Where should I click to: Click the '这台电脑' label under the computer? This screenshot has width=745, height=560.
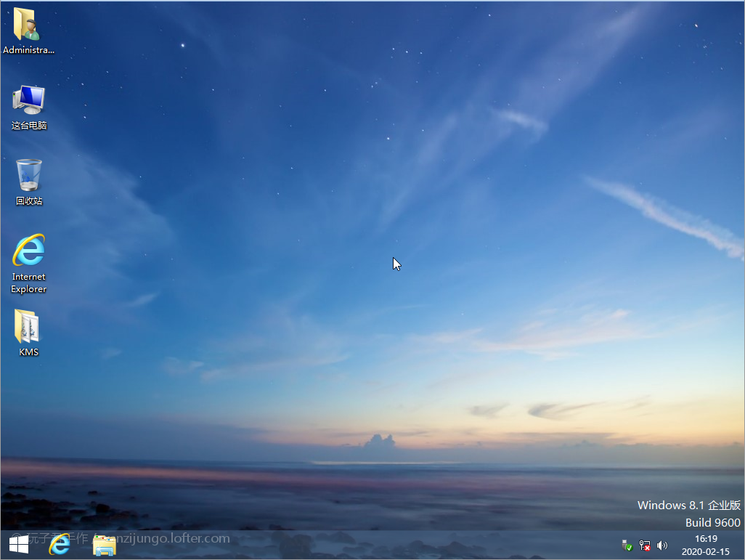coord(29,125)
